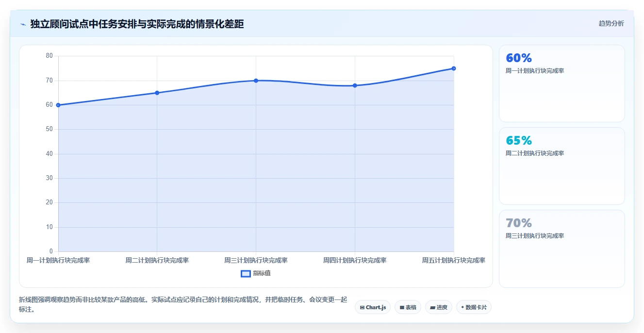Select the Chart.js tag chip
Image resolution: width=644 pixels, height=333 pixels.
[373, 307]
